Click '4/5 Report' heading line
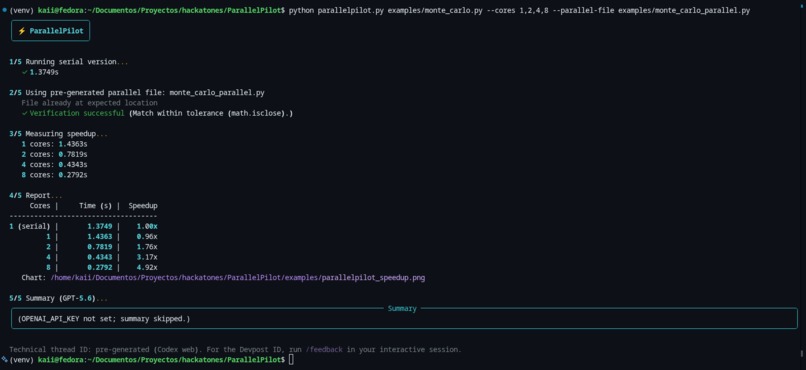The image size is (806, 370). coord(35,195)
